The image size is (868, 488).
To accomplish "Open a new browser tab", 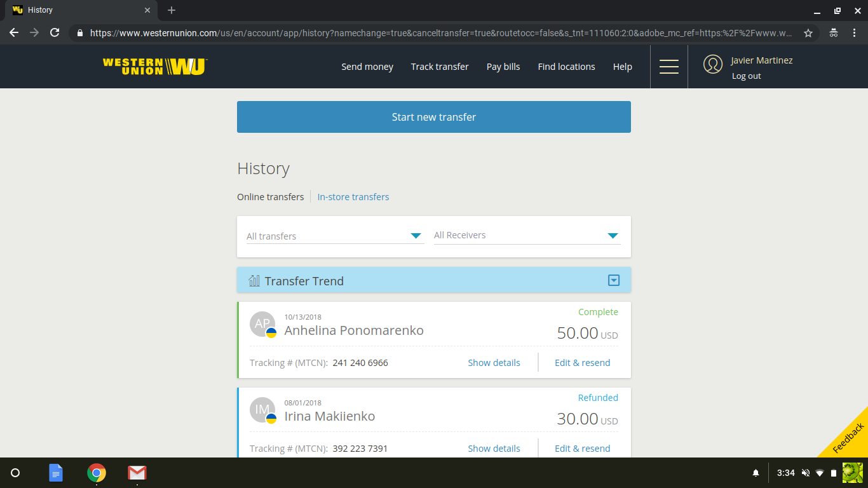I will pyautogui.click(x=172, y=10).
